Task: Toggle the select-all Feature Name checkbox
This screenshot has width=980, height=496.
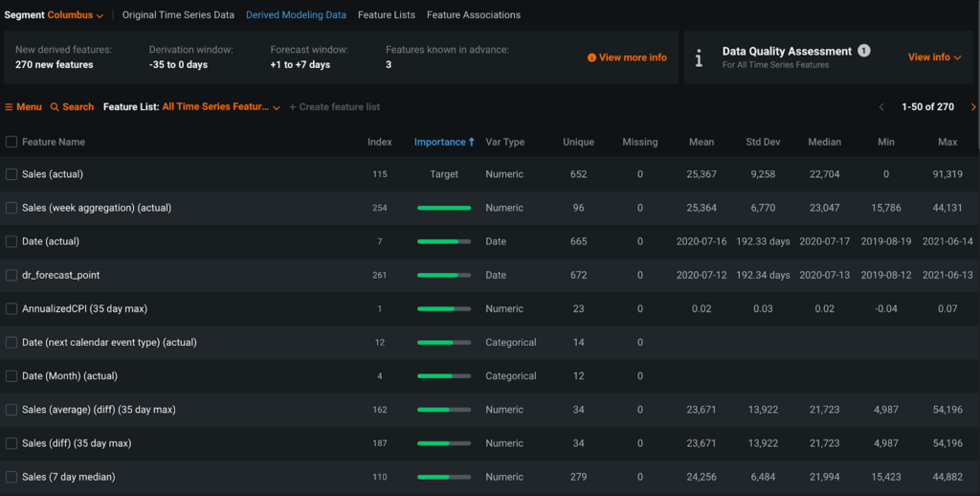Action: tap(11, 142)
